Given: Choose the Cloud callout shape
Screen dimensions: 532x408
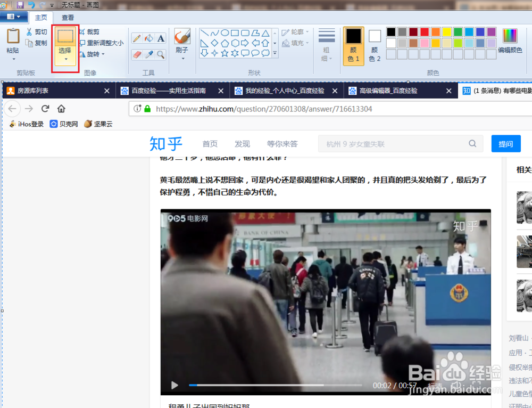Looking at the screenshot, I should [265, 53].
